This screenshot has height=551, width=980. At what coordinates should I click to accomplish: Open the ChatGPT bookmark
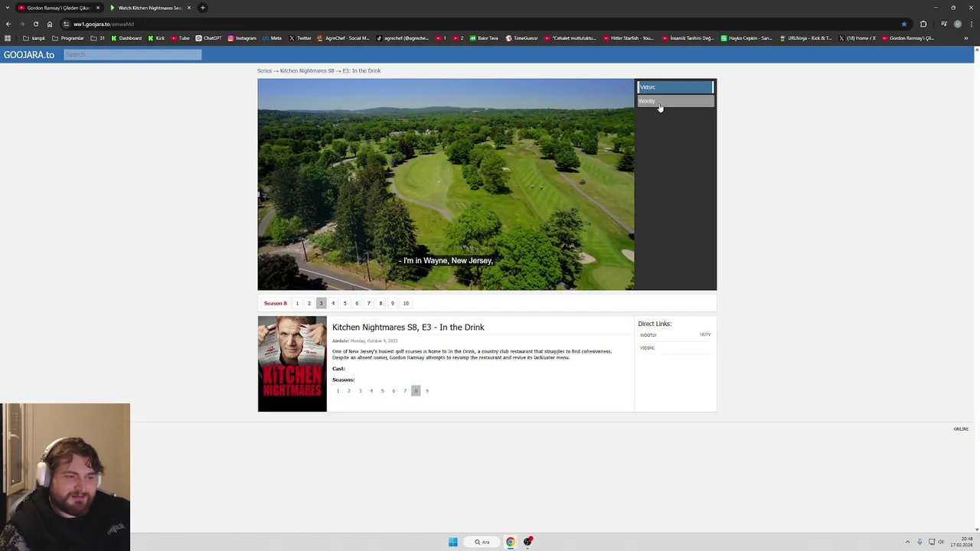[x=208, y=38]
